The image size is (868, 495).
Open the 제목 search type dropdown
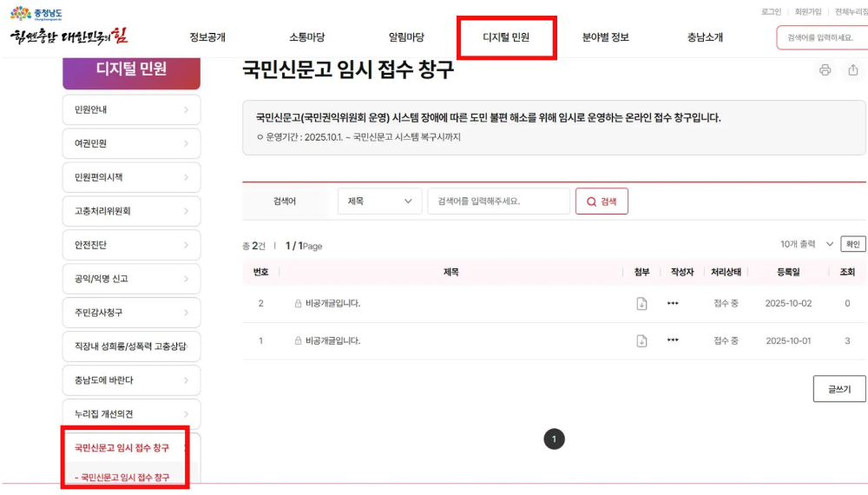click(x=379, y=201)
